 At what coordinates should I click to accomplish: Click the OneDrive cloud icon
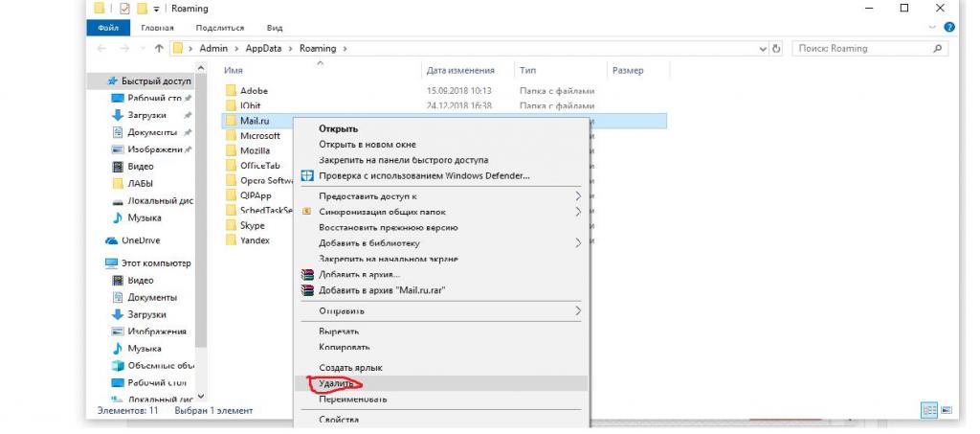(112, 240)
